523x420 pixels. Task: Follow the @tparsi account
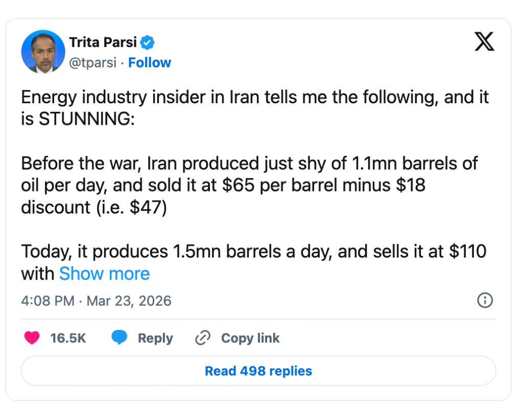[x=149, y=63]
